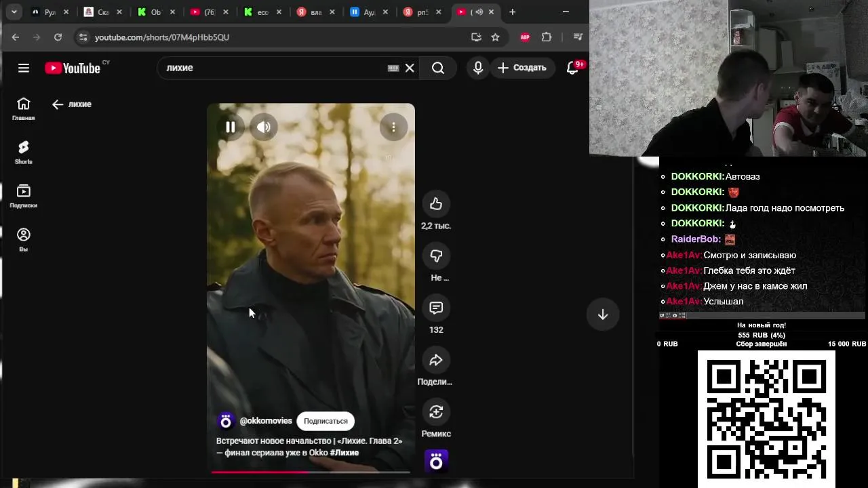
Task: Click chat message 'Лада голд надо посмотреть'
Action: click(x=785, y=208)
